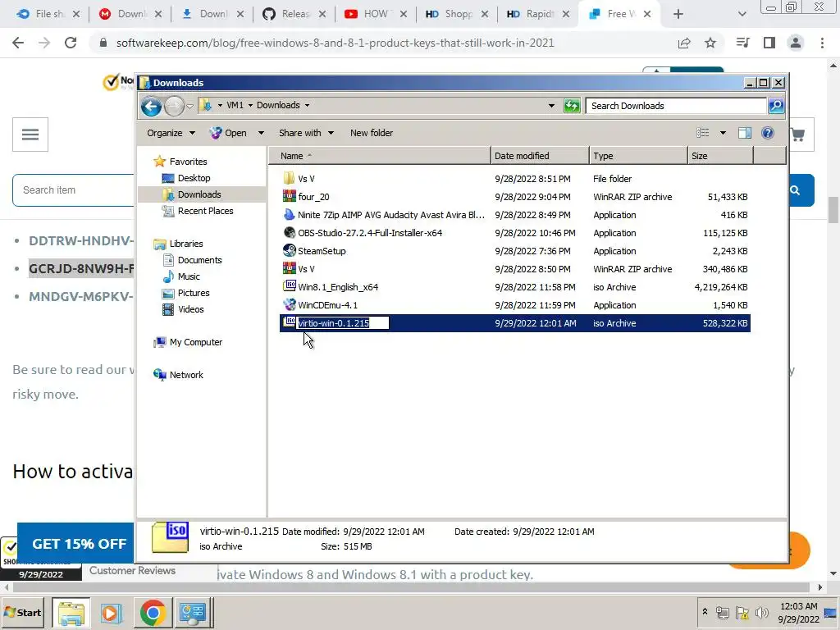Switch to the HD Rapid tab

538,14
